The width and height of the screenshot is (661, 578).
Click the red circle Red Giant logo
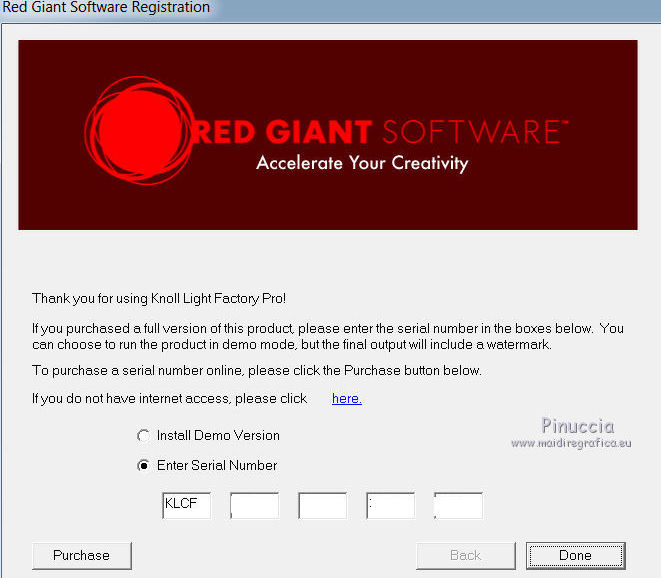(139, 130)
